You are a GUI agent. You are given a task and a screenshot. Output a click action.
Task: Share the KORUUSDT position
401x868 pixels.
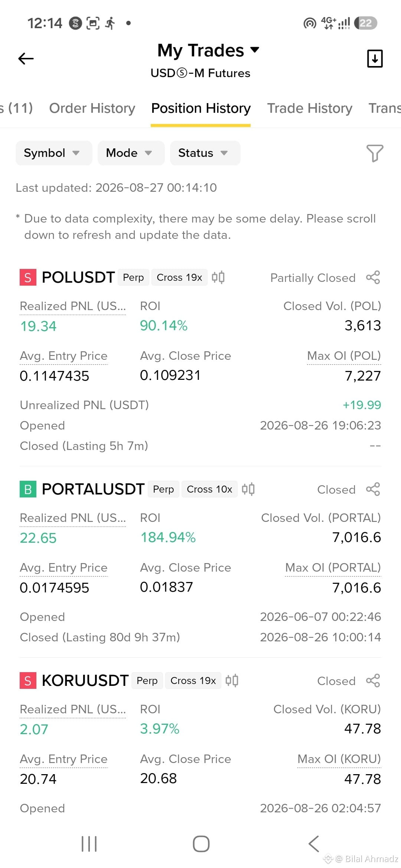(373, 681)
